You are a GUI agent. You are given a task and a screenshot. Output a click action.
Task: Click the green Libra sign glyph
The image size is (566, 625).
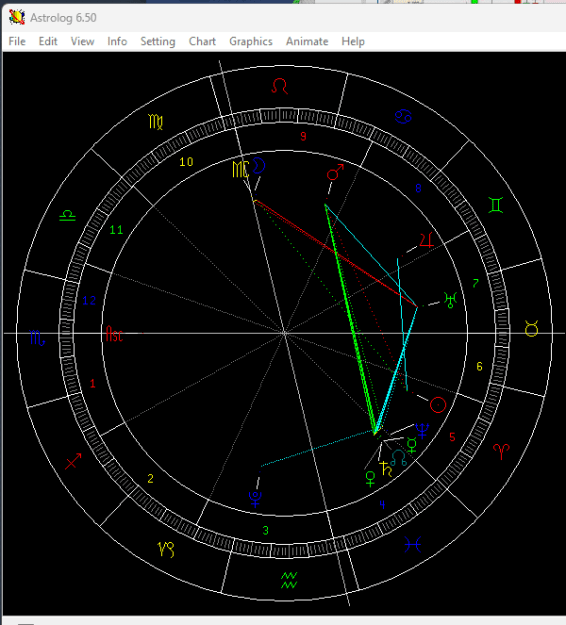67,216
